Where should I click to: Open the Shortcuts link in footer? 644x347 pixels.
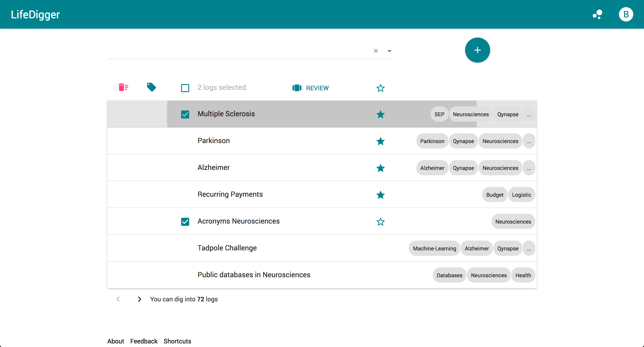pyautogui.click(x=177, y=341)
